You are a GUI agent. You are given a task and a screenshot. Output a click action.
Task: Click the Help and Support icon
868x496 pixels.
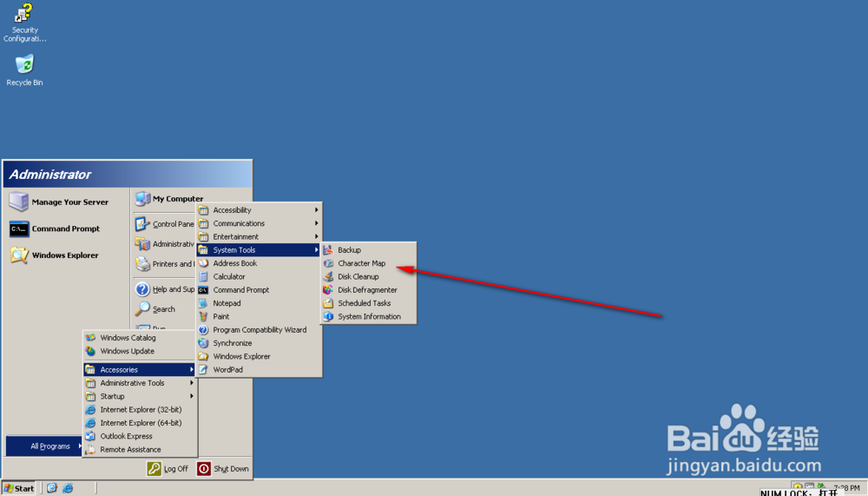coord(142,289)
